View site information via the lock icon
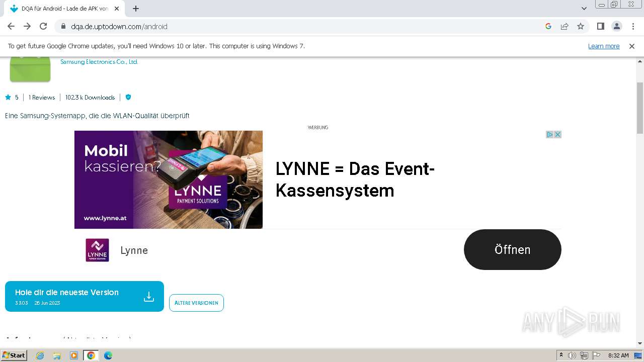The width and height of the screenshot is (644, 362). tap(63, 26)
